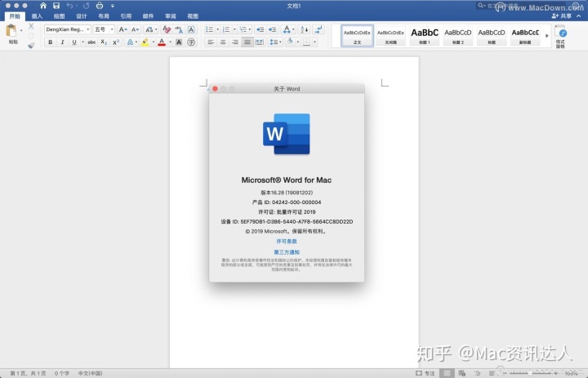Click the phonetic guide abc icon

[179, 29]
